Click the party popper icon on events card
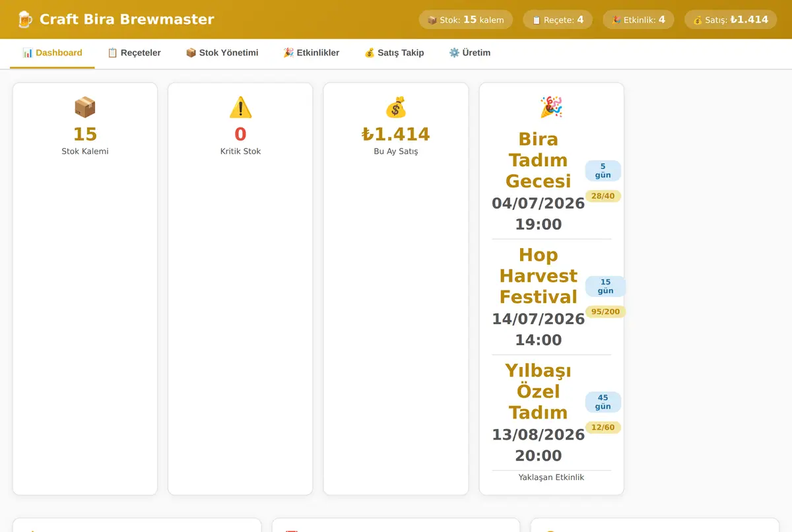792x532 pixels. click(x=551, y=107)
